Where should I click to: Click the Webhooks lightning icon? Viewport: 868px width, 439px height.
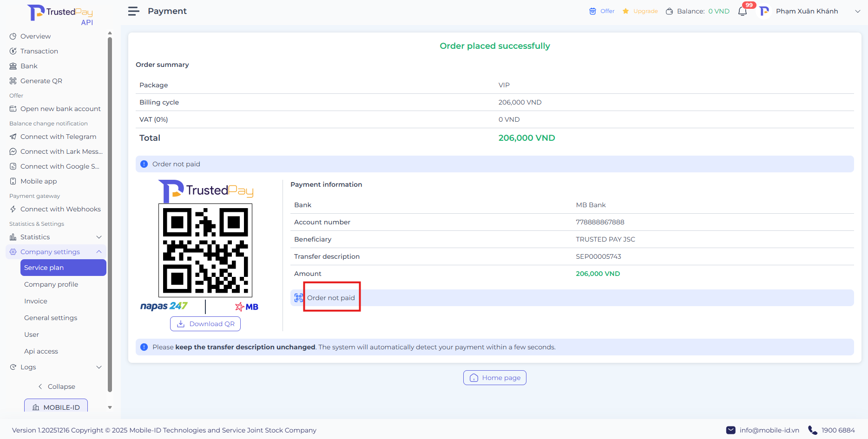pos(13,209)
